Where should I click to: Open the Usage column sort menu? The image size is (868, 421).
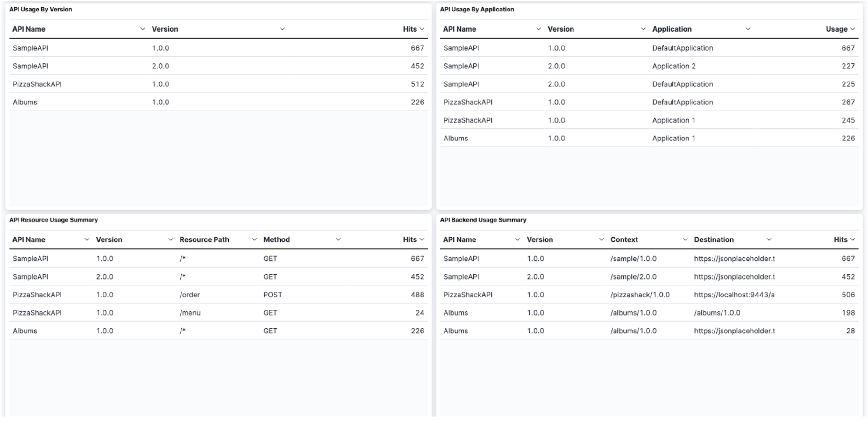[x=853, y=29]
